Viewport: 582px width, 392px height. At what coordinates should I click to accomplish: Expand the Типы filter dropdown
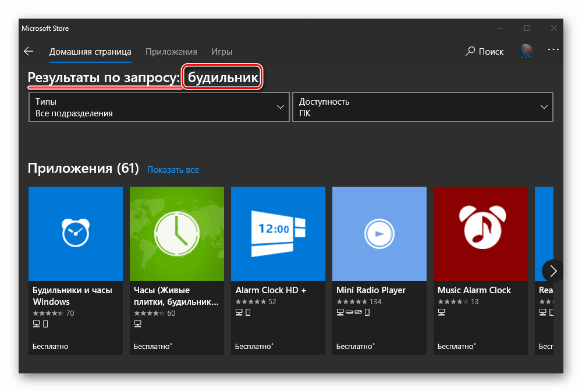click(x=159, y=107)
